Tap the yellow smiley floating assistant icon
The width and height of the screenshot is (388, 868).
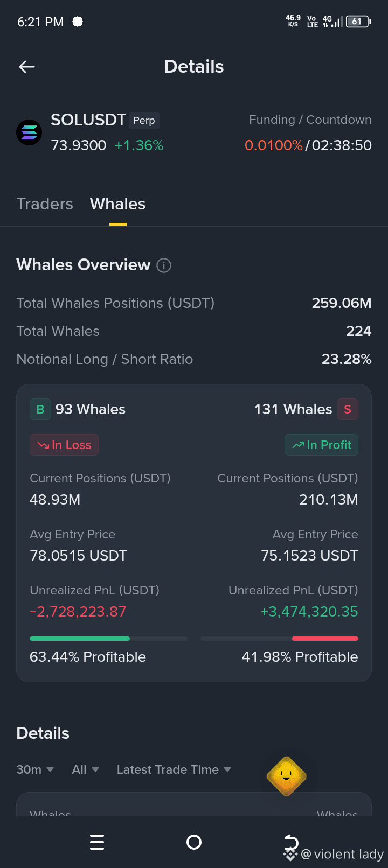(x=287, y=776)
